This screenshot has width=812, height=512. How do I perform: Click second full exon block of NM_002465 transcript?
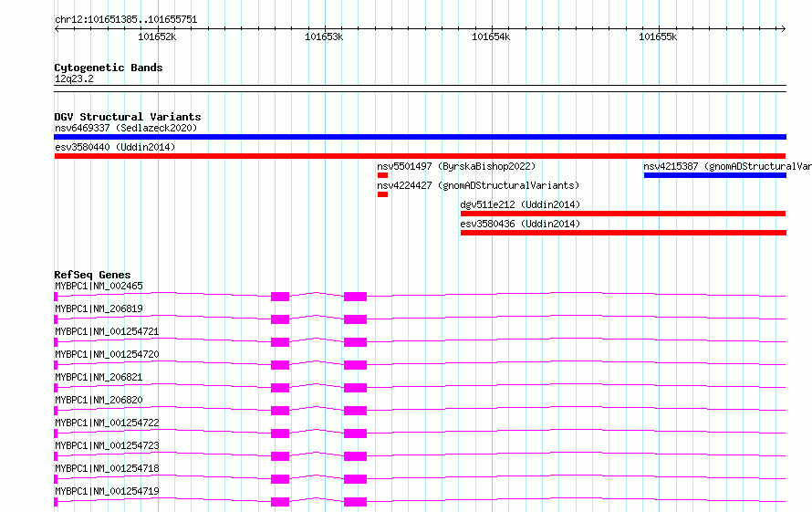point(355,297)
